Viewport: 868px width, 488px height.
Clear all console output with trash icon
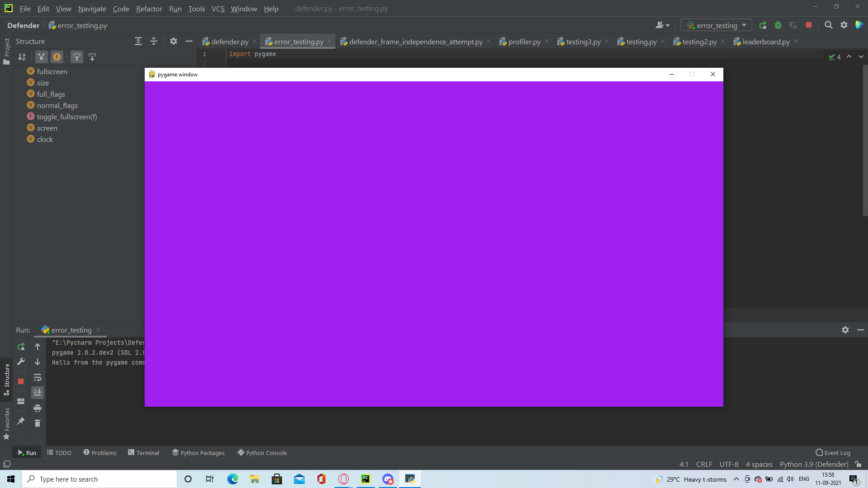pyautogui.click(x=38, y=423)
